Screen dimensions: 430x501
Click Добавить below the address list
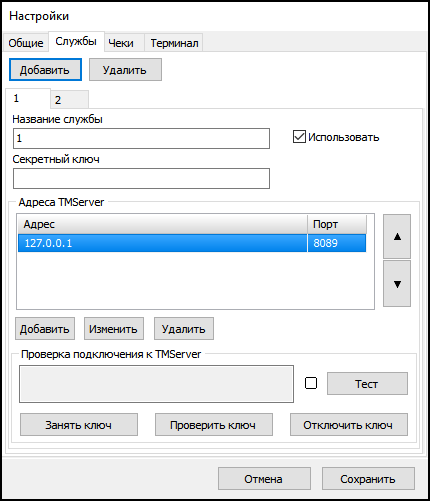tap(45, 329)
